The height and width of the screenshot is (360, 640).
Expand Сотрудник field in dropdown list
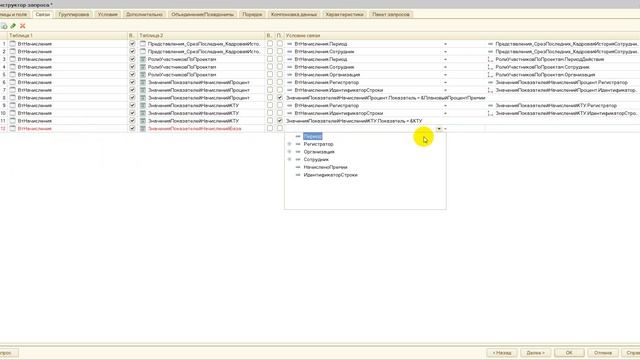289,160
